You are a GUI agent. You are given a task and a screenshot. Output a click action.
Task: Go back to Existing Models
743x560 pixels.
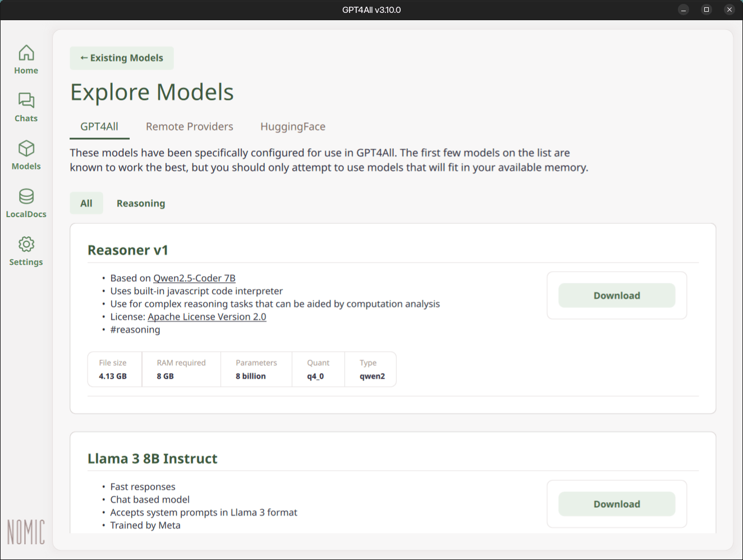tap(122, 58)
